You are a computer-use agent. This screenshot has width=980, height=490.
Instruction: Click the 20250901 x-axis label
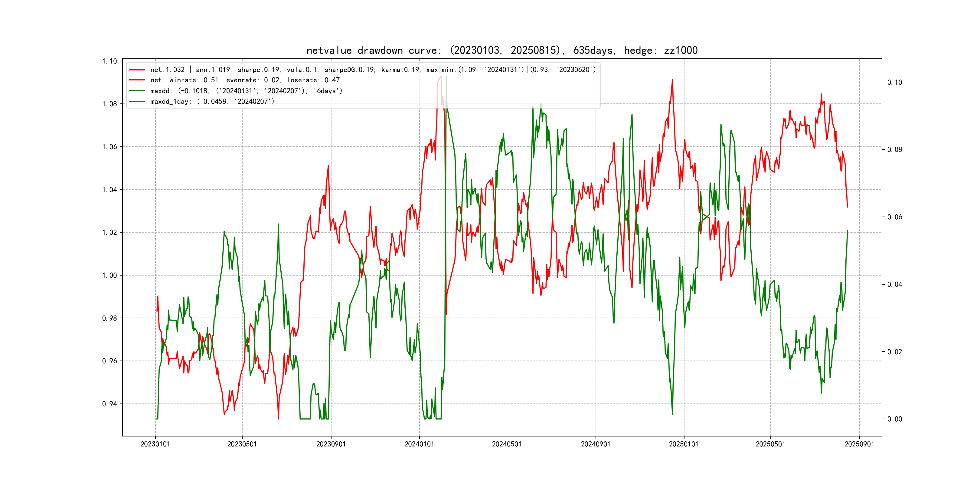click(859, 444)
